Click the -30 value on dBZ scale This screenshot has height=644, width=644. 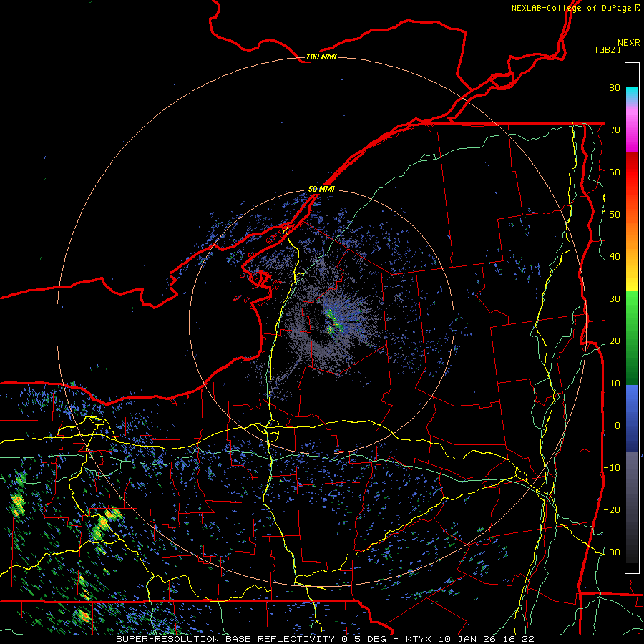(612, 552)
